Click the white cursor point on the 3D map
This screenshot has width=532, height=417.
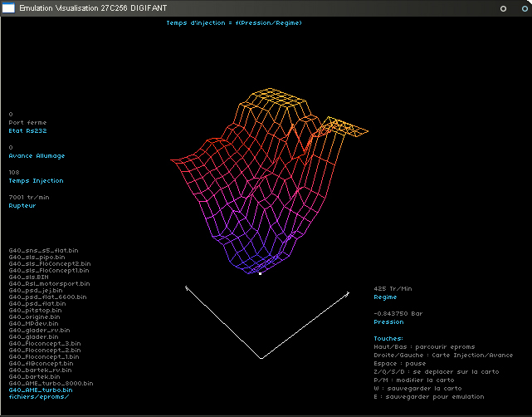(260, 272)
